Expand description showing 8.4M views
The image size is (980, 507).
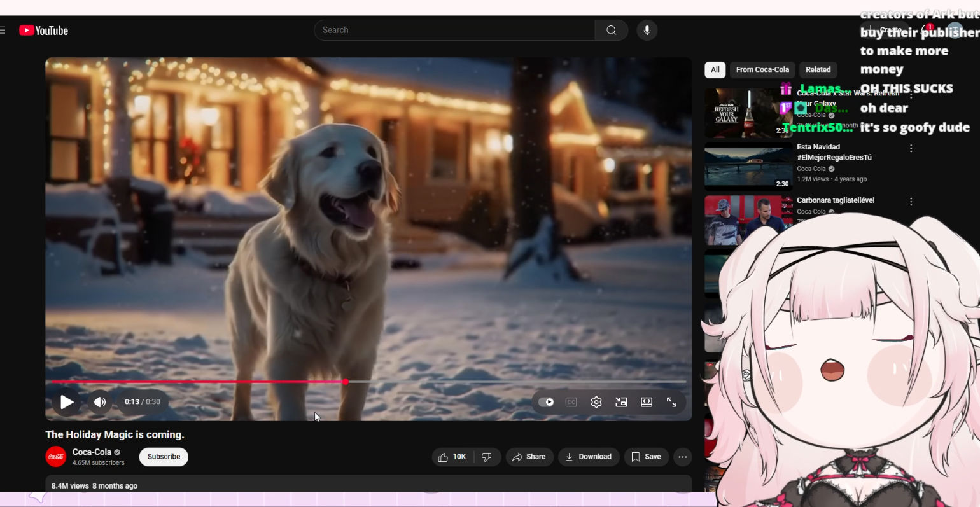point(368,484)
